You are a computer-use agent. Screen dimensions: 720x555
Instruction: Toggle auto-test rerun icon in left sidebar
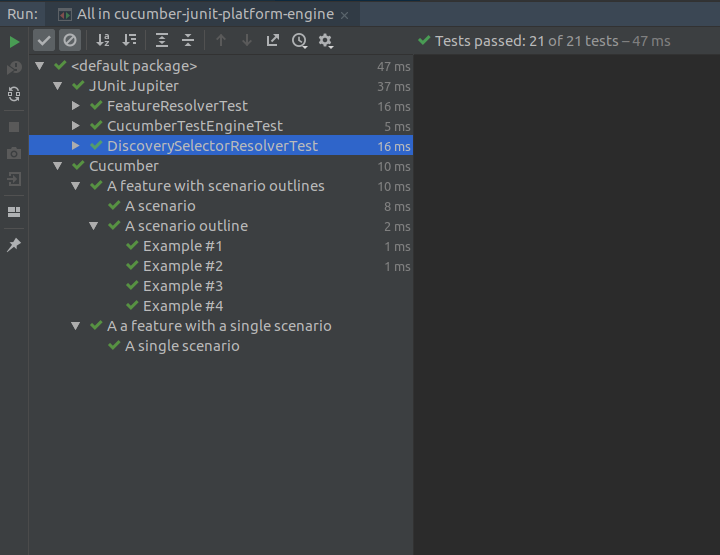tap(14, 94)
